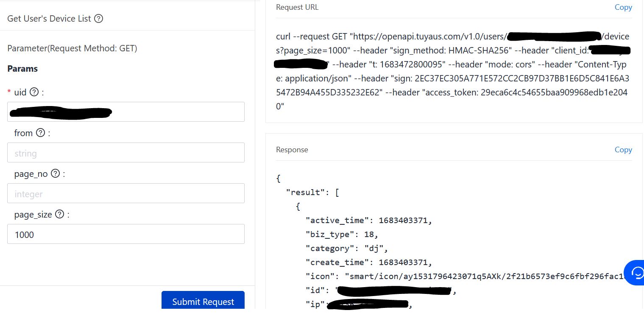This screenshot has height=313, width=644.
Task: Click the "active_time": 1683403371 line
Action: click(369, 221)
